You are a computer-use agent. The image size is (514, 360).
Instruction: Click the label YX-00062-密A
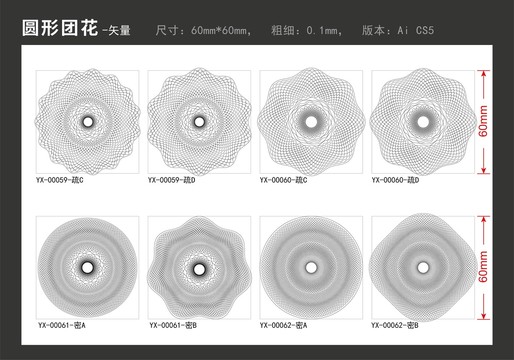pos(284,325)
